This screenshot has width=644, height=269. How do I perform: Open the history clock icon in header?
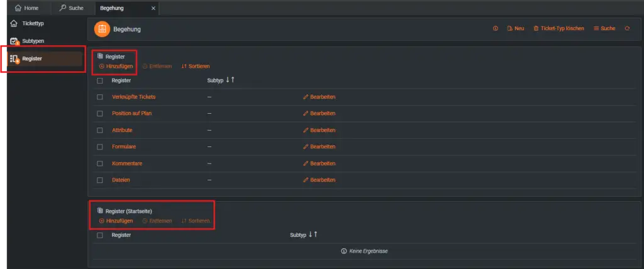tap(496, 29)
